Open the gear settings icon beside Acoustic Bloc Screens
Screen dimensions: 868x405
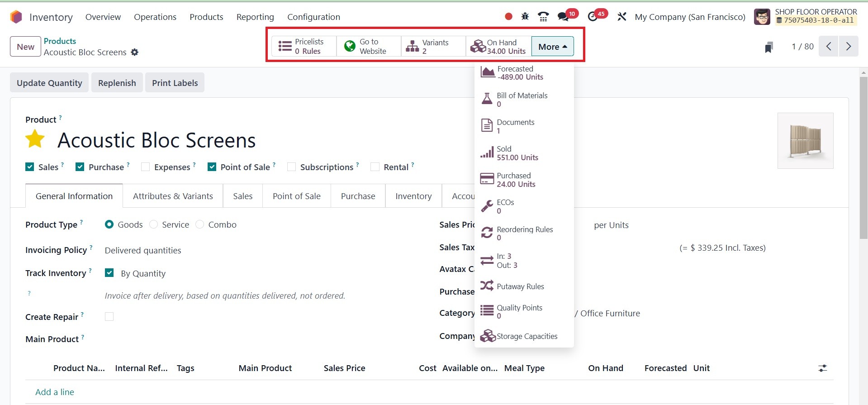(134, 52)
